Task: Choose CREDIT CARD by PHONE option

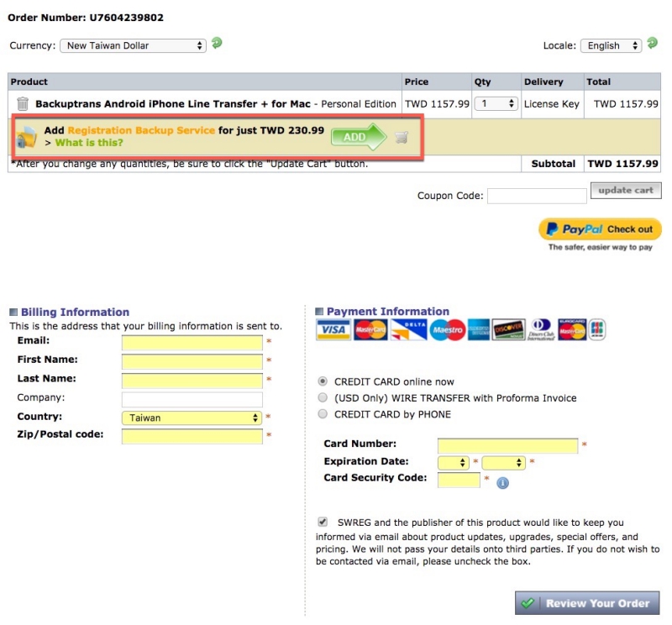Action: pyautogui.click(x=323, y=414)
